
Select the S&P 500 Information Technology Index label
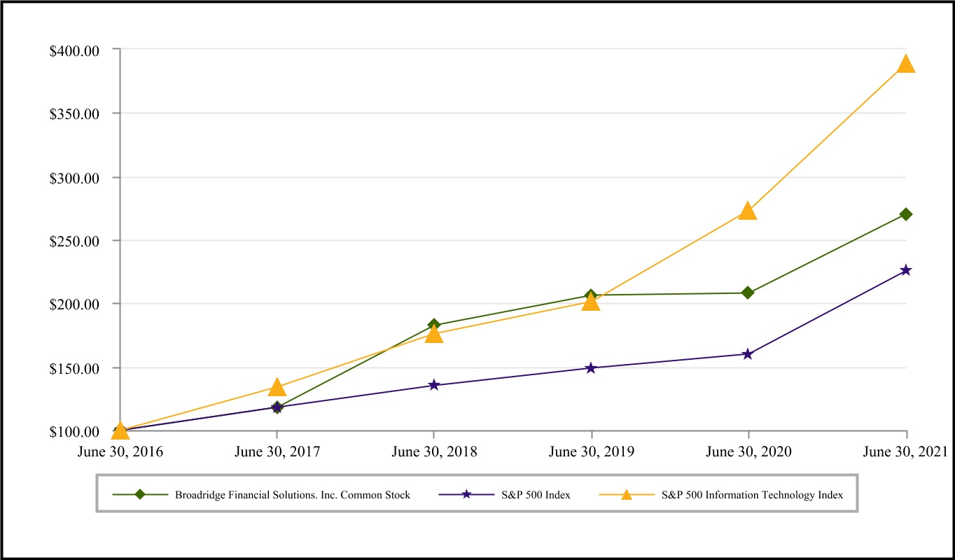coord(752,495)
